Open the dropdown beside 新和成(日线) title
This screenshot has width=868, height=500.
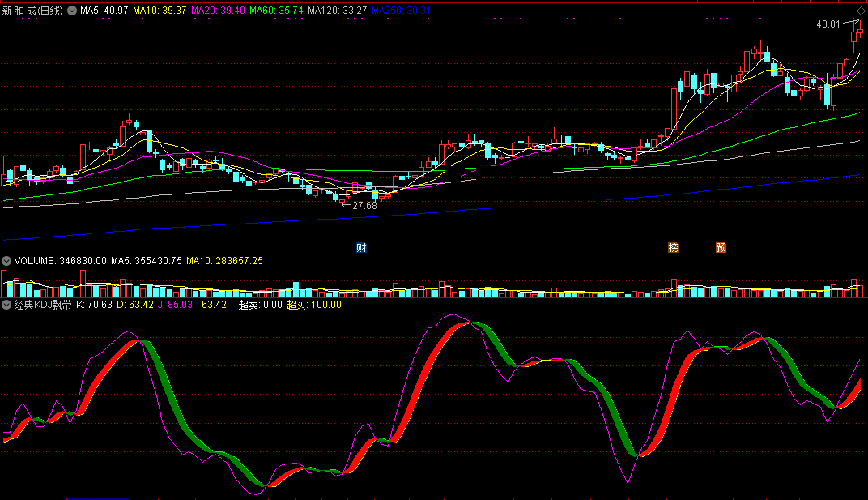click(x=72, y=11)
